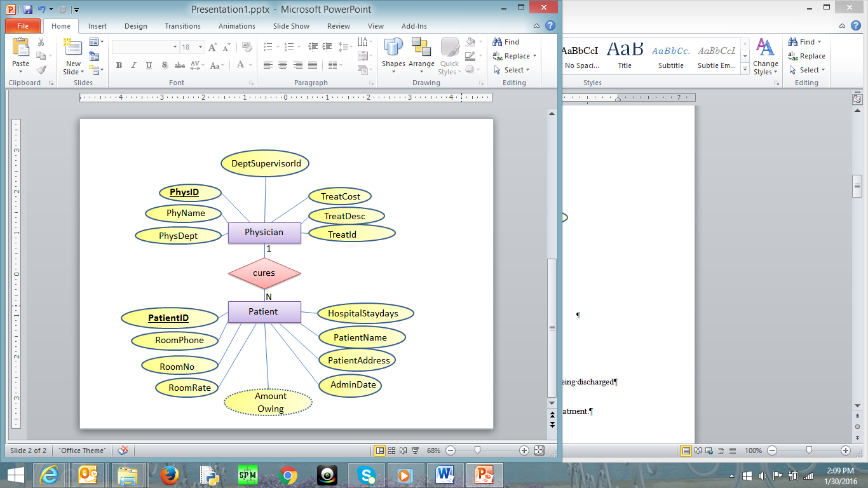Screen dimensions: 868x488
Task: Switch to Slide Sorter view in status bar
Action: coord(391,451)
